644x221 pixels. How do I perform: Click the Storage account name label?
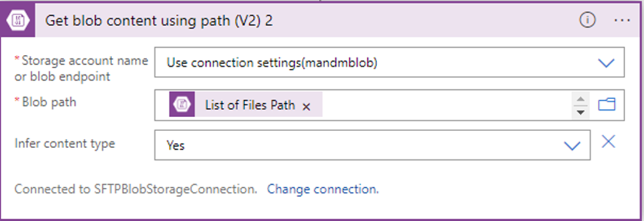pyautogui.click(x=81, y=68)
